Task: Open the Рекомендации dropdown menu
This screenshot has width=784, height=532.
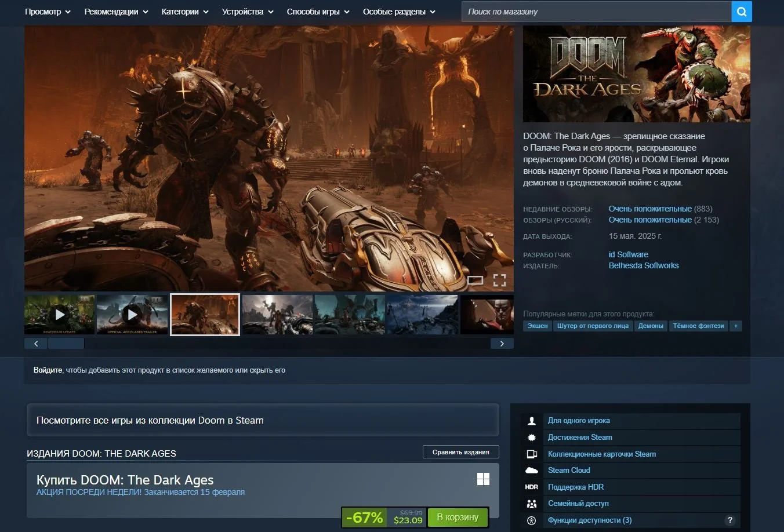Action: 116,12
